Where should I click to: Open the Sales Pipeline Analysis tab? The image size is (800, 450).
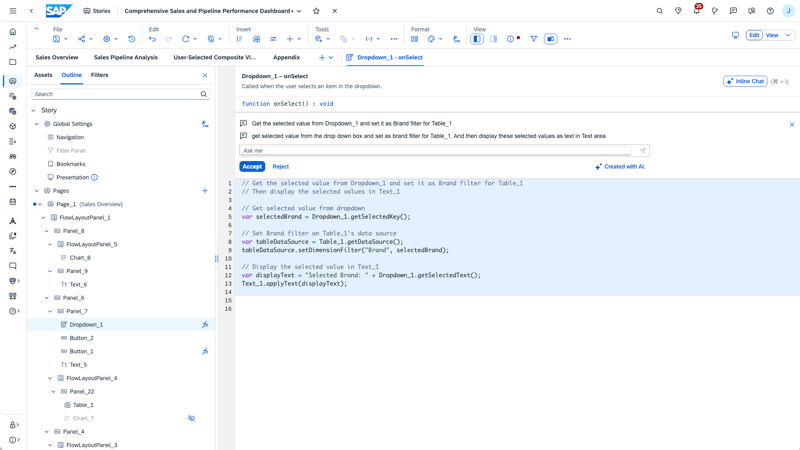[126, 57]
